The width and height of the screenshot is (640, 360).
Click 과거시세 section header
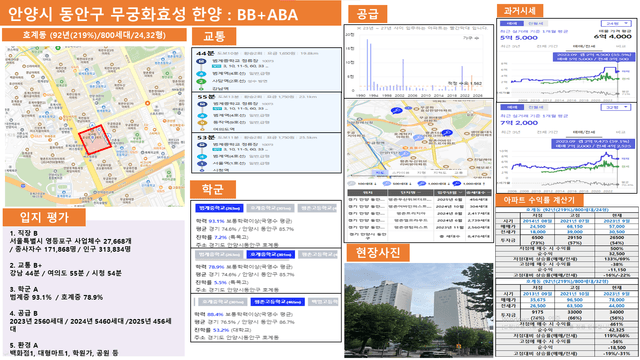tap(520, 11)
